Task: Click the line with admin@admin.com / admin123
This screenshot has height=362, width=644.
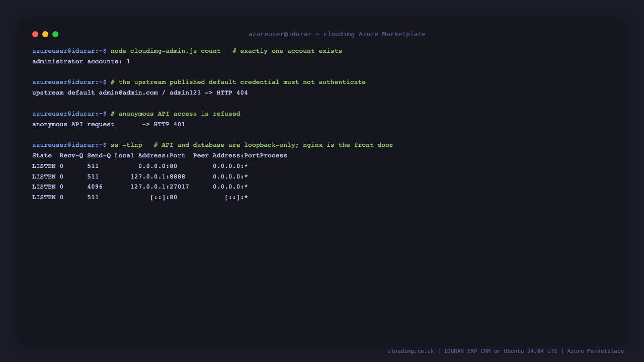Action: 140,93
